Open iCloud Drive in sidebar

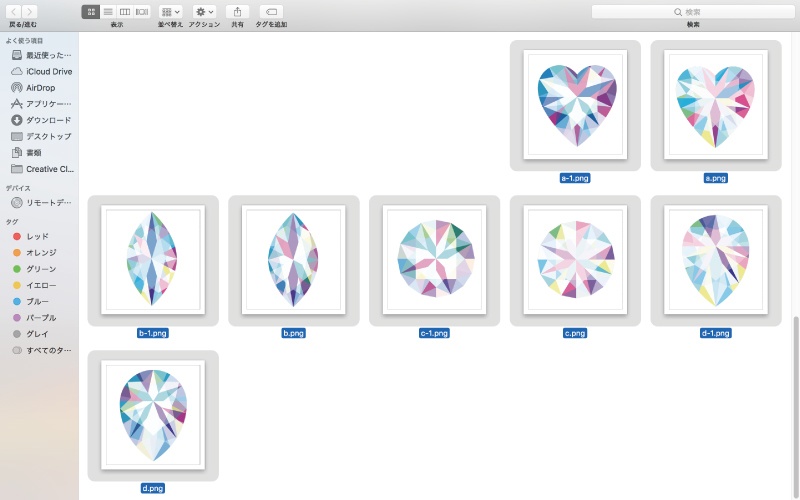(41, 71)
